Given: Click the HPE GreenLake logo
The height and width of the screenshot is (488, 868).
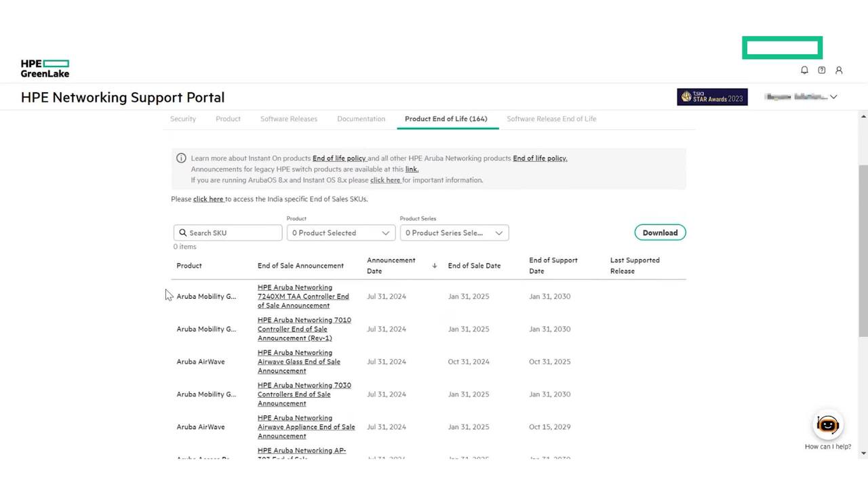Looking at the screenshot, I should click(x=45, y=68).
